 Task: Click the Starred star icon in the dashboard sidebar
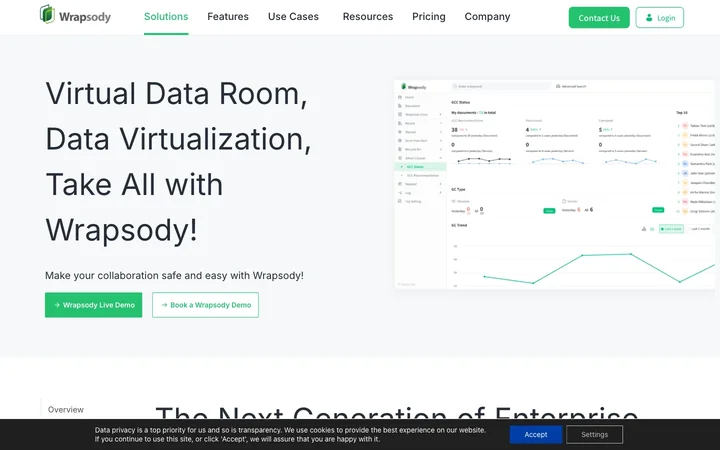400,132
